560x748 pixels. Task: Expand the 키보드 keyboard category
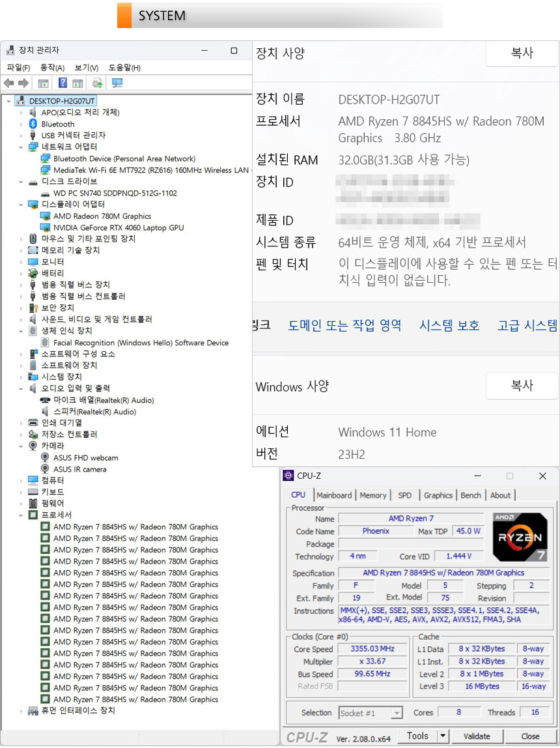pyautogui.click(x=21, y=492)
